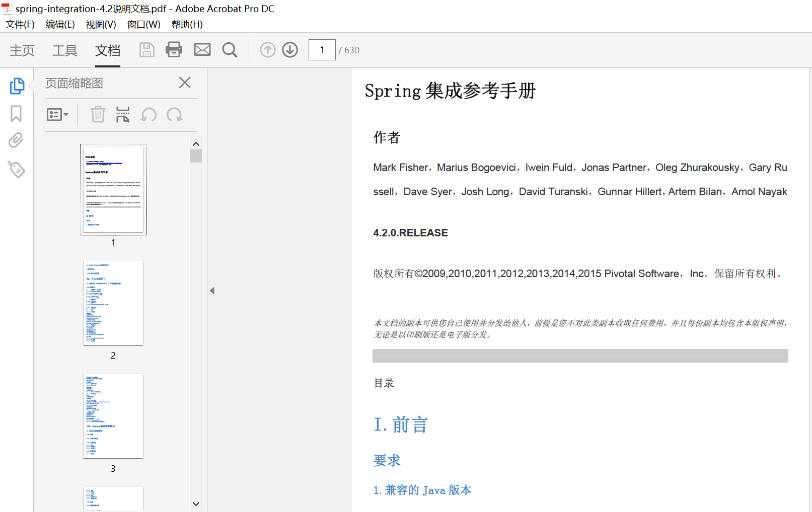Open the 窗口(W) menu
This screenshot has height=512, width=812.
click(x=144, y=24)
